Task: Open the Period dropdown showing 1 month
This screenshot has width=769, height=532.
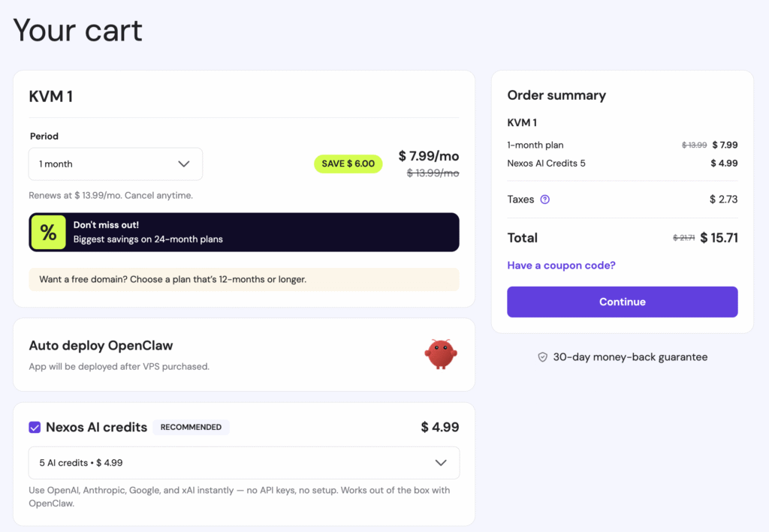Action: pos(116,164)
